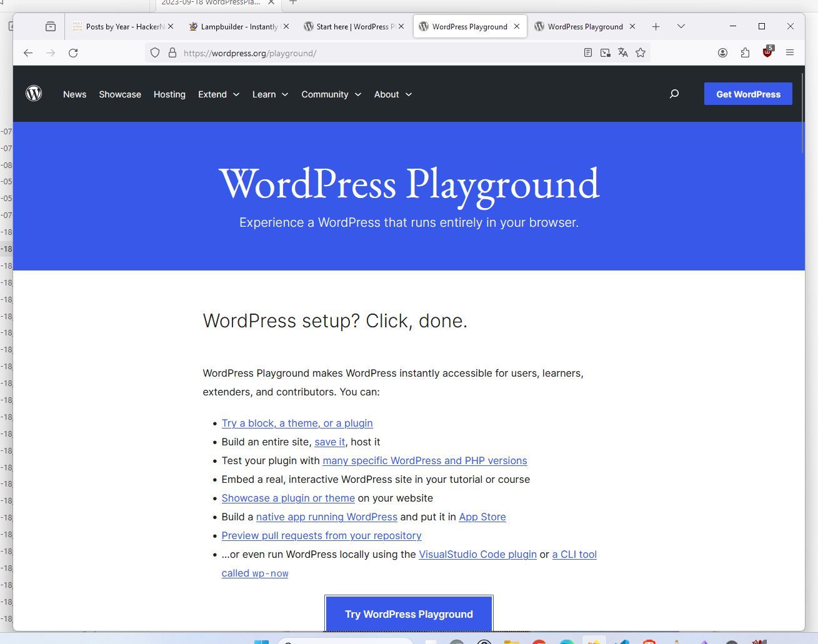Click the browser forward arrow

51,53
